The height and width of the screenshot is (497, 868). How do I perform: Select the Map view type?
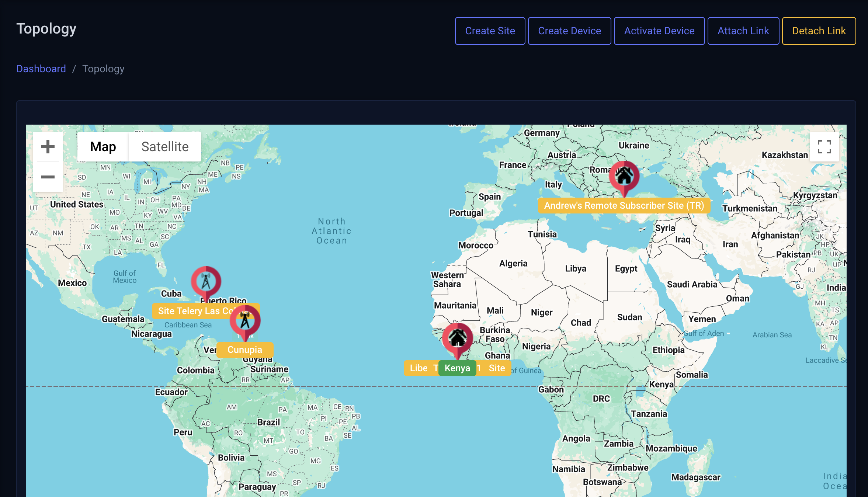103,147
